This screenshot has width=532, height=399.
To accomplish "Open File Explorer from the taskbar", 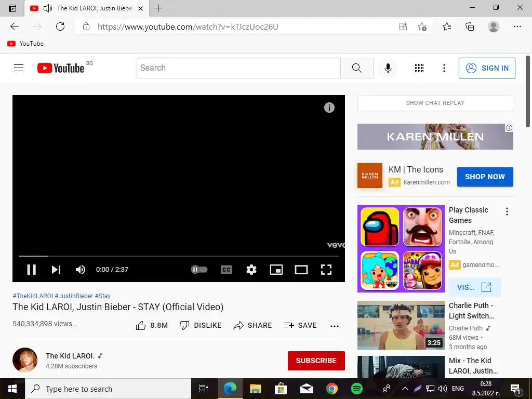I will tap(255, 389).
